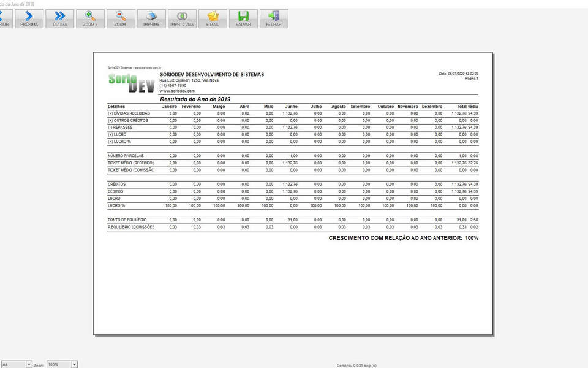The width and height of the screenshot is (588, 368).
Task: Select the (+) DÍVIDAS RECEBIDAS row label
Action: (x=129, y=113)
